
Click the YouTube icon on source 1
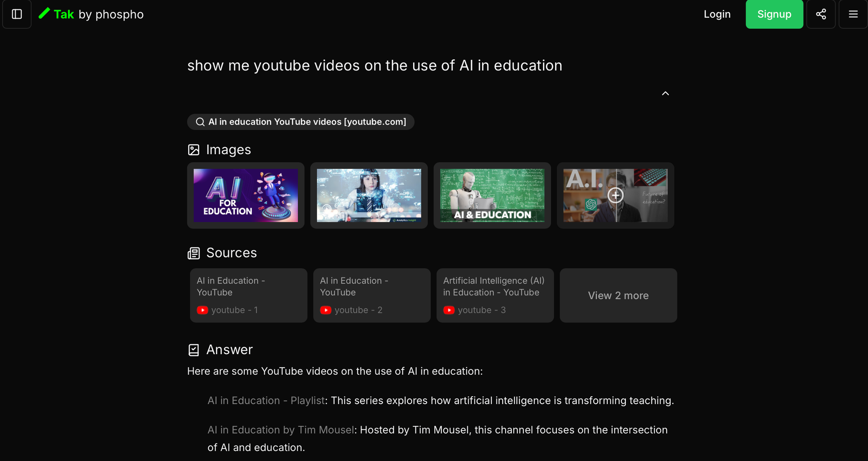click(x=202, y=310)
